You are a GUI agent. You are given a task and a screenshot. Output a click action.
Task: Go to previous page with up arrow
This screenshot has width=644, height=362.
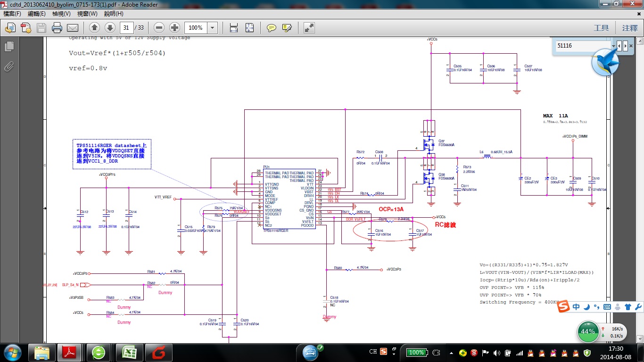tap(94, 28)
